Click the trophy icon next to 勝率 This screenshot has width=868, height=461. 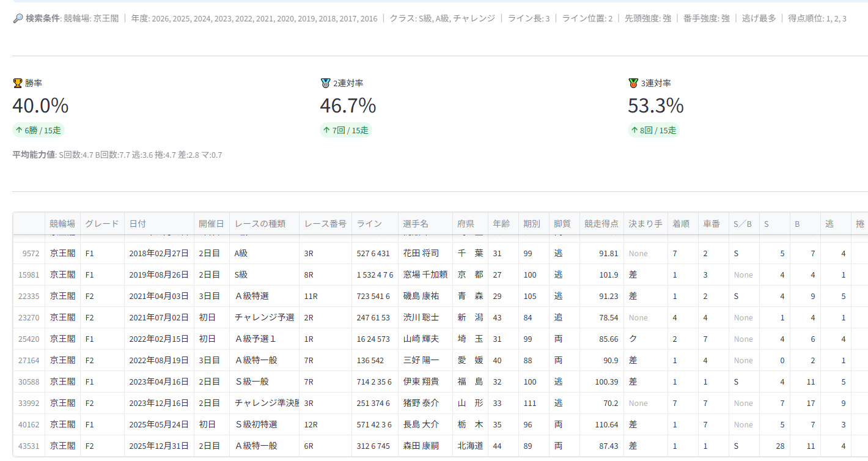click(x=17, y=83)
